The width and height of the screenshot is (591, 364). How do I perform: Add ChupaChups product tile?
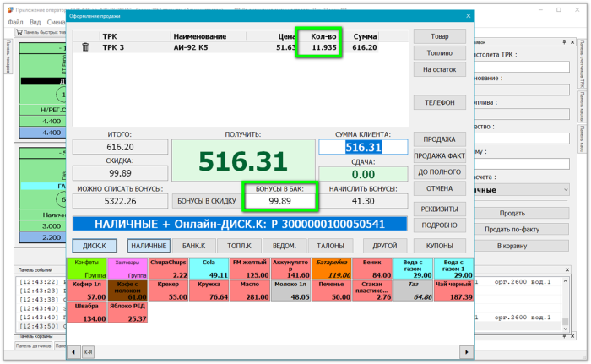tap(168, 269)
